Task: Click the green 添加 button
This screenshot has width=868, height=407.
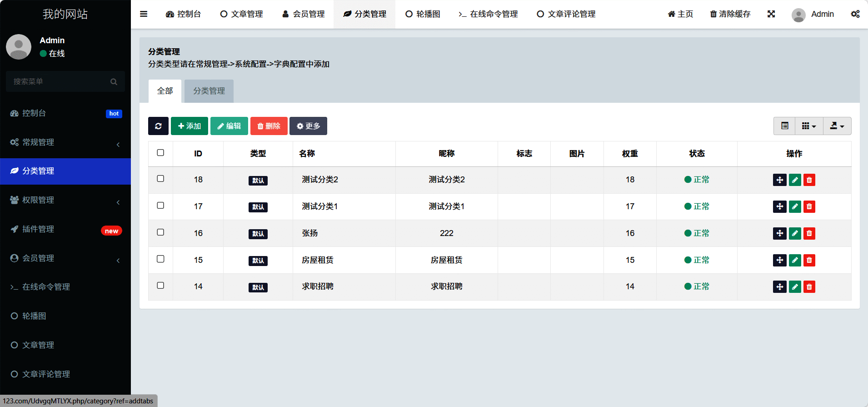Action: point(190,126)
